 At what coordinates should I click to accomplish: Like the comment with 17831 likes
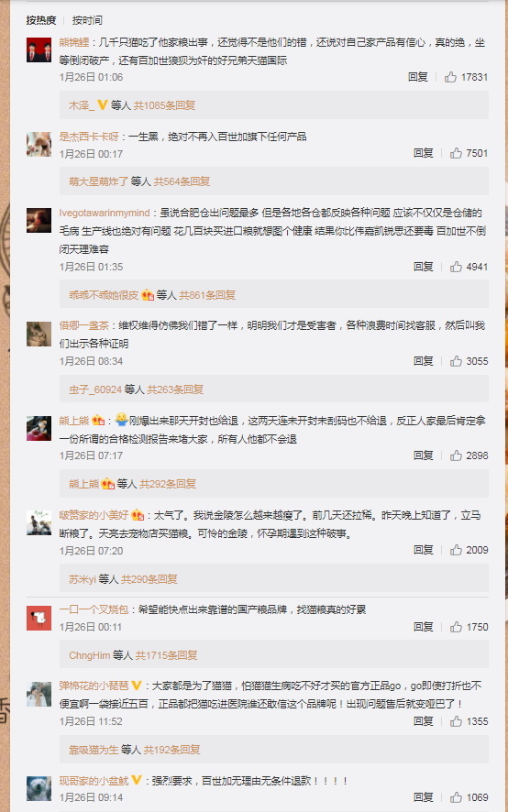pyautogui.click(x=450, y=77)
